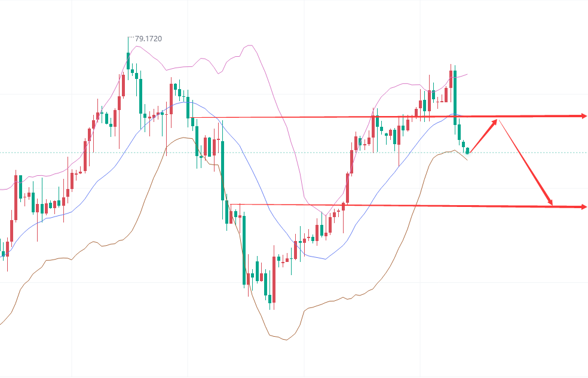Click the left starting end of the lower red line
Screen dimensions: 588x378
click(x=229, y=205)
